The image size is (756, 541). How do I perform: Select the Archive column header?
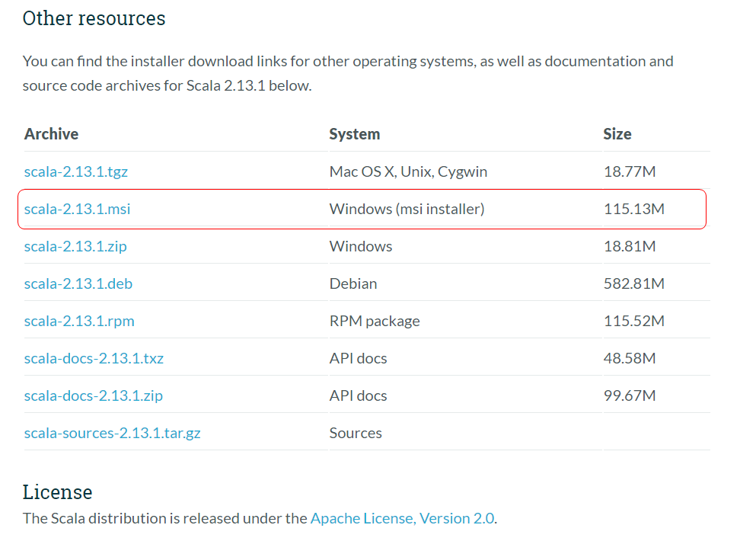click(x=51, y=133)
